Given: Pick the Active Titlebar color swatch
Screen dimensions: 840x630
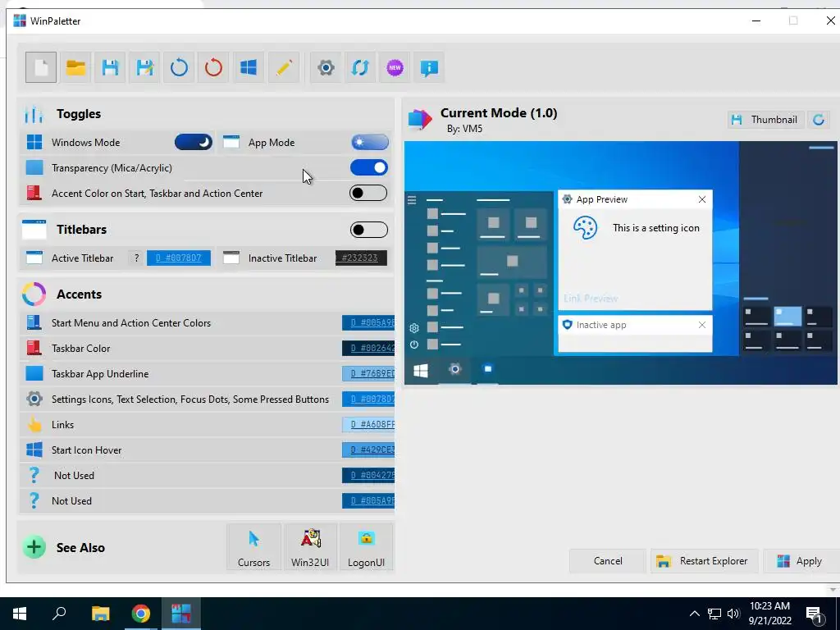Looking at the screenshot, I should pos(179,258).
